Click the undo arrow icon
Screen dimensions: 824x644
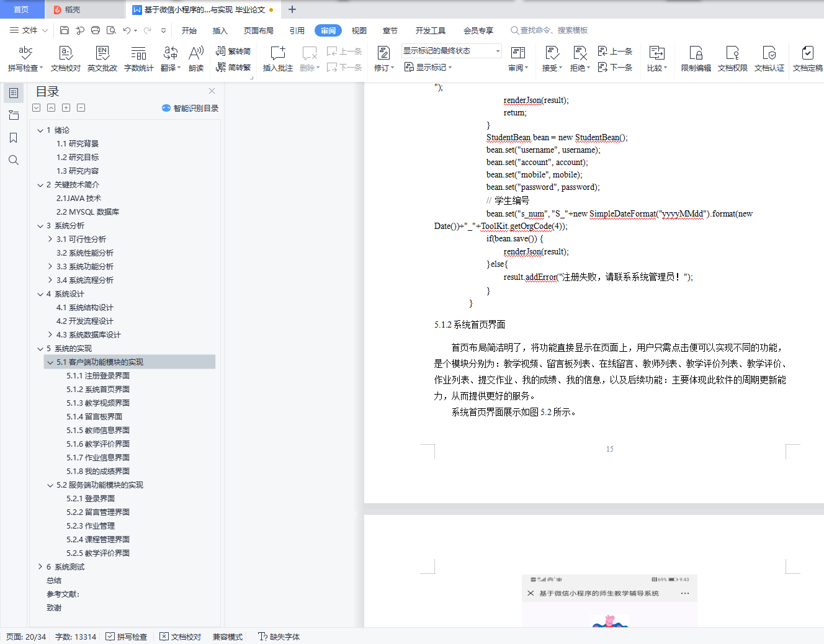click(127, 30)
